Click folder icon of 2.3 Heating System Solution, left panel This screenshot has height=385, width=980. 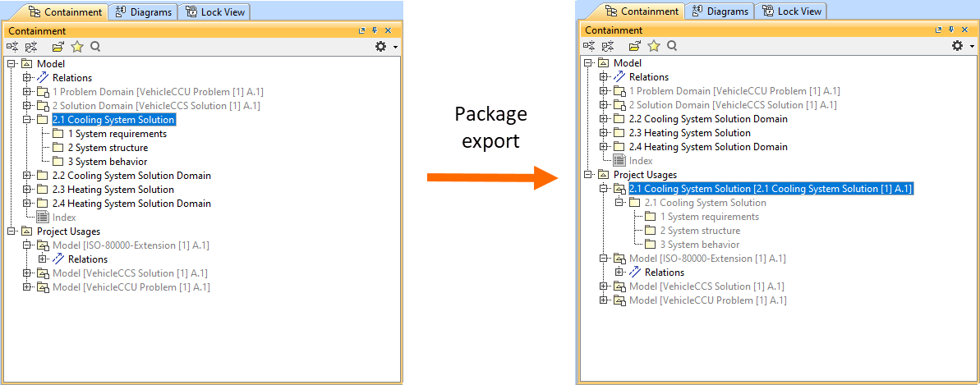tap(43, 190)
